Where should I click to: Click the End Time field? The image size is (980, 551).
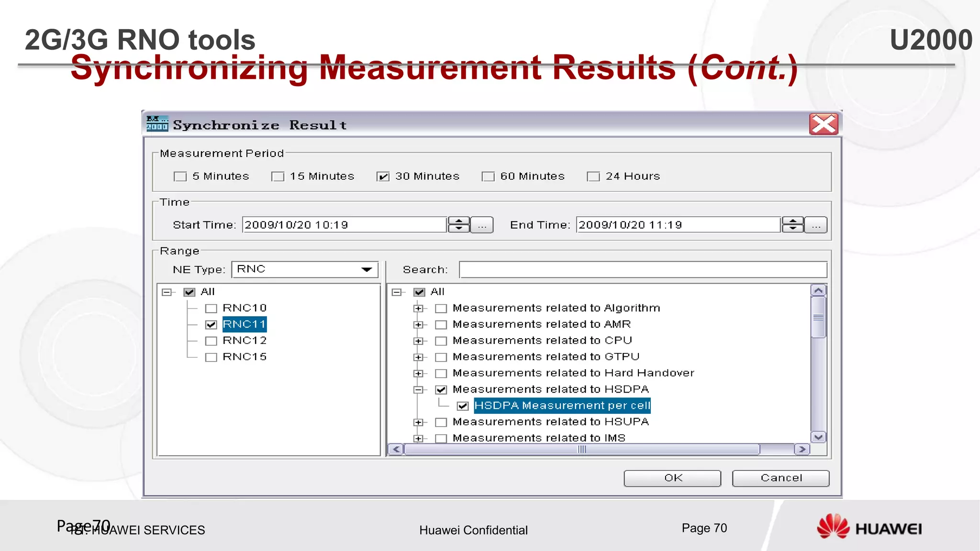pyautogui.click(x=679, y=225)
